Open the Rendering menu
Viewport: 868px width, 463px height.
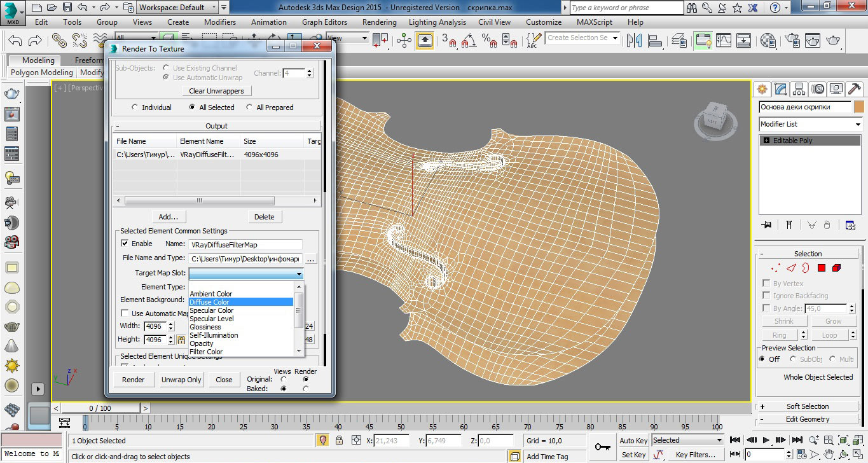click(379, 22)
